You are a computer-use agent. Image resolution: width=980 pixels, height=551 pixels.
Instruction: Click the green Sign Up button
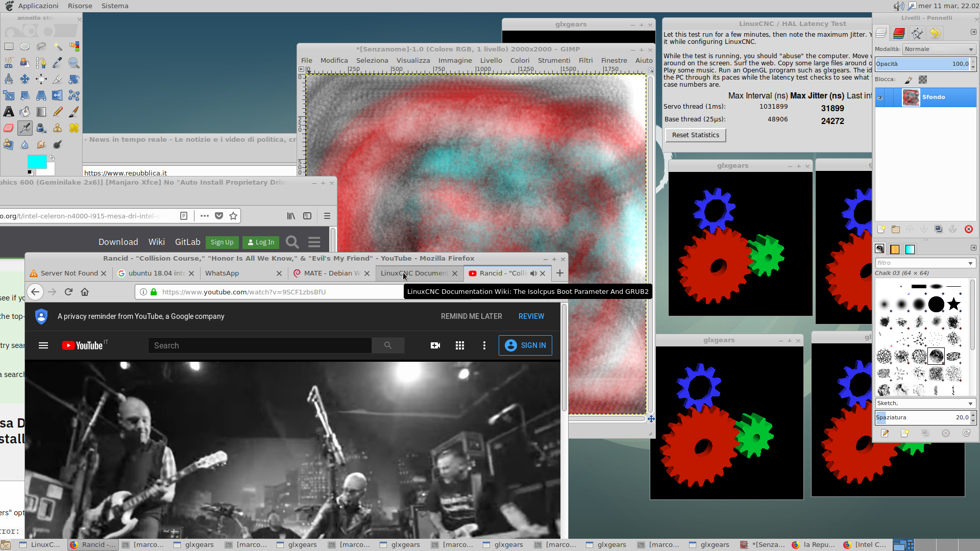point(222,242)
